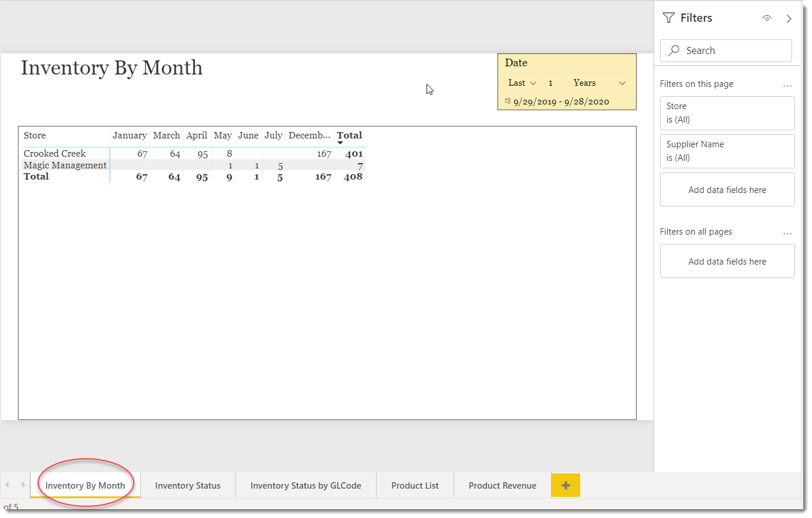Image resolution: width=812 pixels, height=518 pixels.
Task: Click the June column header
Action: [x=248, y=136]
